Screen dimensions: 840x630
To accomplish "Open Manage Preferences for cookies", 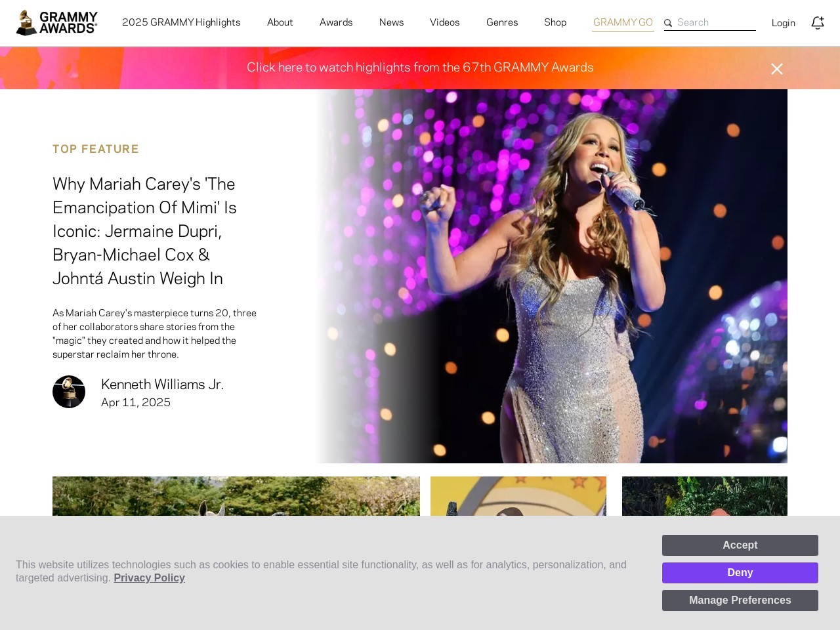I will point(740,600).
